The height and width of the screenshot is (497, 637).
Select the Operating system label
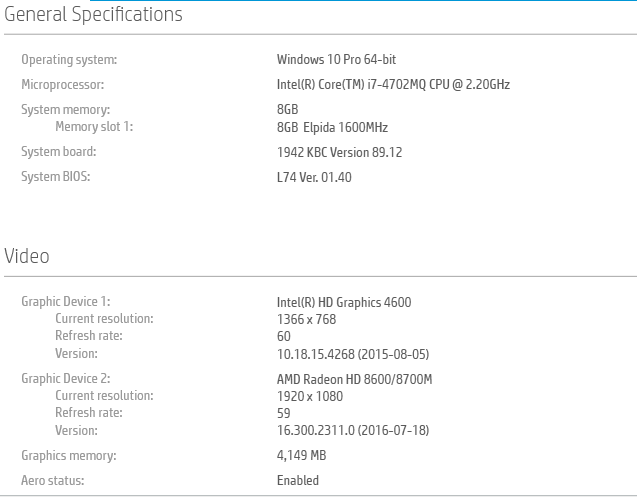[x=69, y=60]
